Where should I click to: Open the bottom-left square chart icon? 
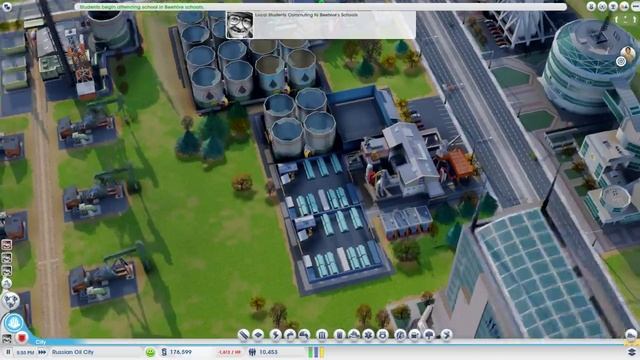(x=7, y=339)
